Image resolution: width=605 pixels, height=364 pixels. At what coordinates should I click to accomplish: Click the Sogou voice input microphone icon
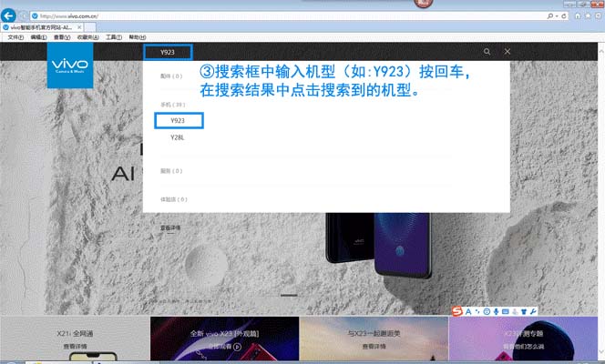[497, 311]
